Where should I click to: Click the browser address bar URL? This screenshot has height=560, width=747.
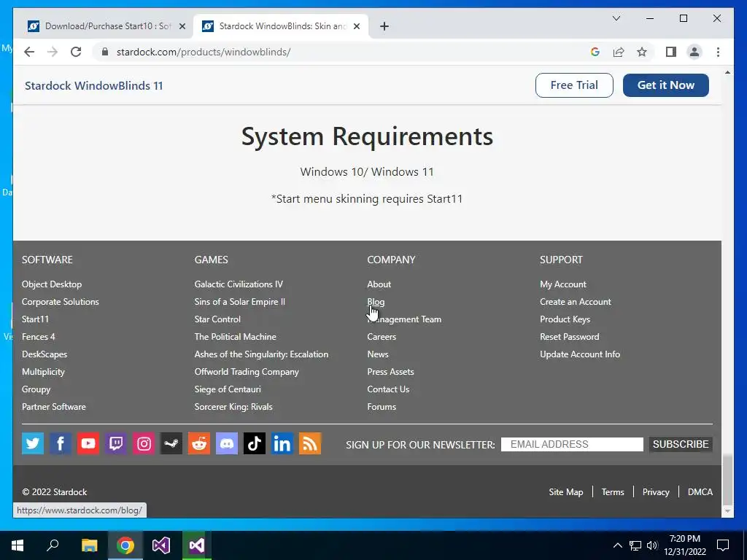pyautogui.click(x=204, y=52)
